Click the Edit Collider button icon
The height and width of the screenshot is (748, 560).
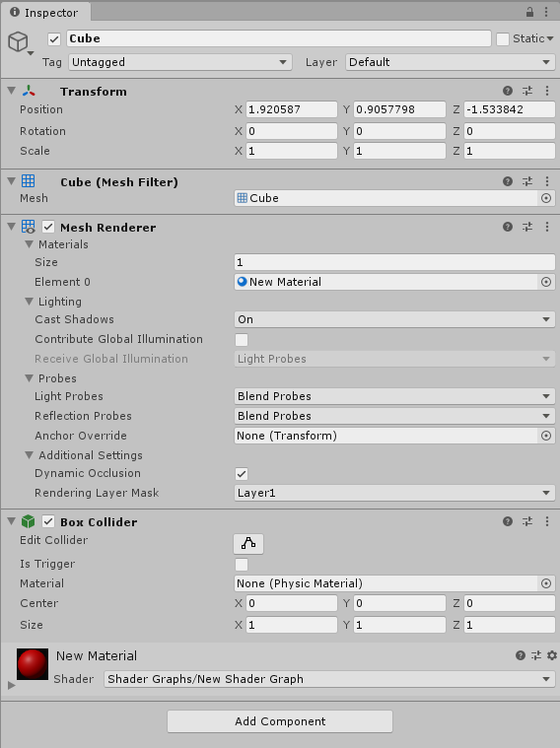(248, 543)
